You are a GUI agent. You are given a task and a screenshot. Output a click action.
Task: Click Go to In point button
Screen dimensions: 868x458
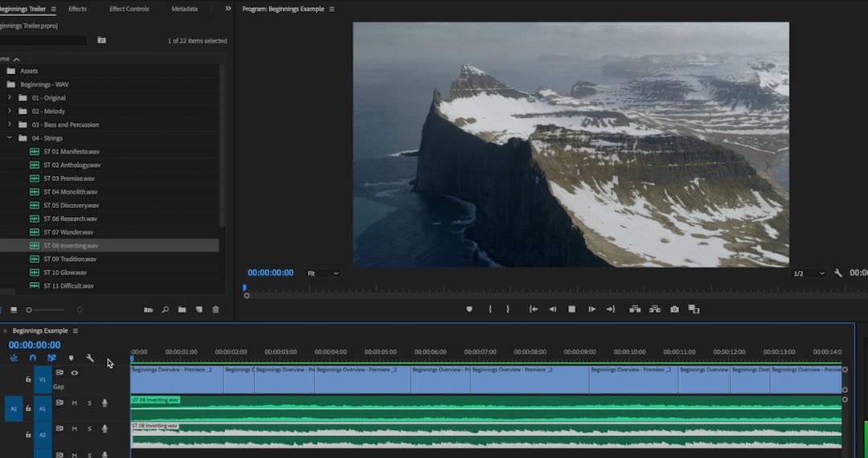(533, 309)
